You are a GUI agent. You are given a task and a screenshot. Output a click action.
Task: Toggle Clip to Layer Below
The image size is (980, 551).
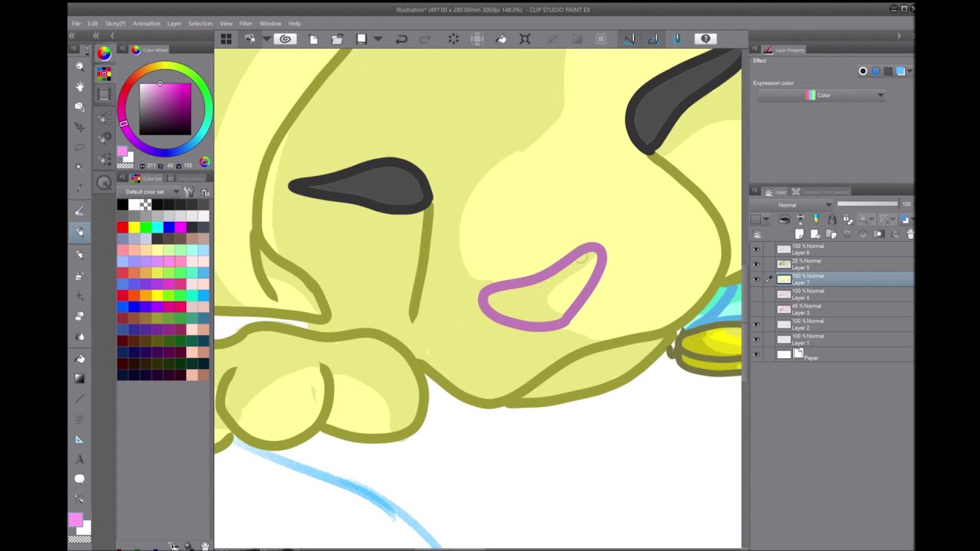(x=785, y=220)
